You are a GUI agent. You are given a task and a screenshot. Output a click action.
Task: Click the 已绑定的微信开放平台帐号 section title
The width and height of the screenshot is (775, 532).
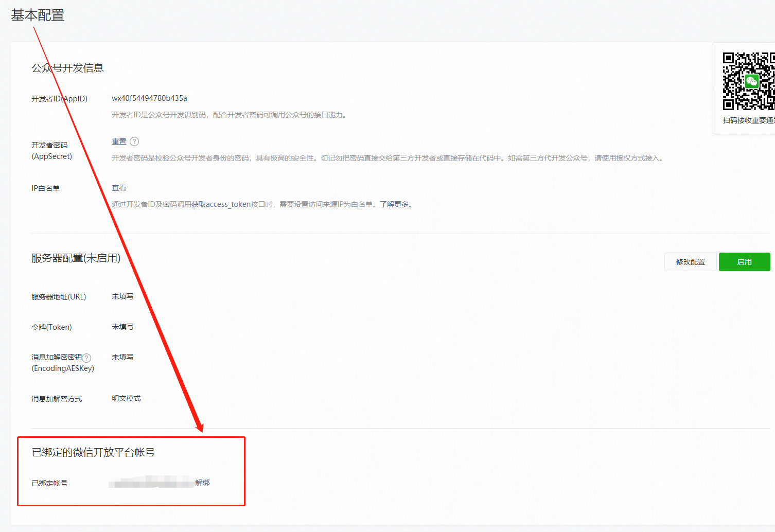[93, 452]
